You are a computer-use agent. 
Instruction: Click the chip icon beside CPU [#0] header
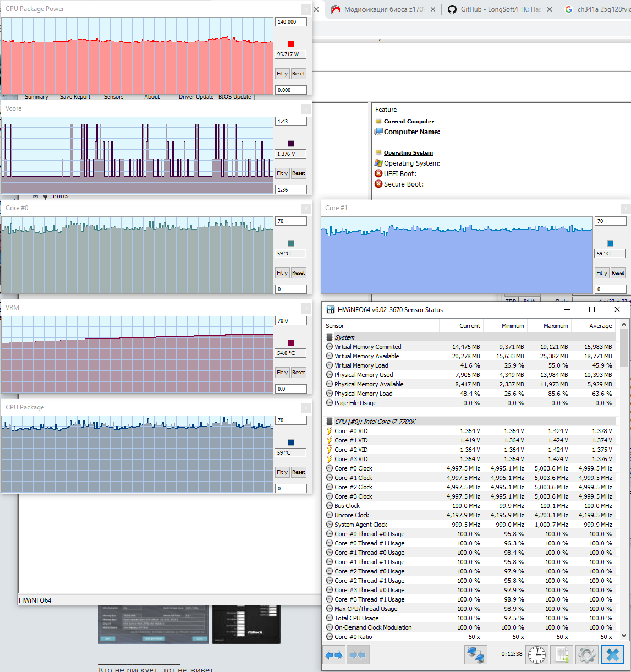(x=330, y=422)
